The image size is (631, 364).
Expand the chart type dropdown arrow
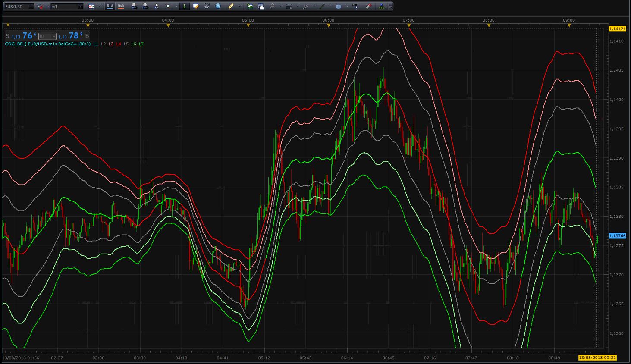[100, 6]
